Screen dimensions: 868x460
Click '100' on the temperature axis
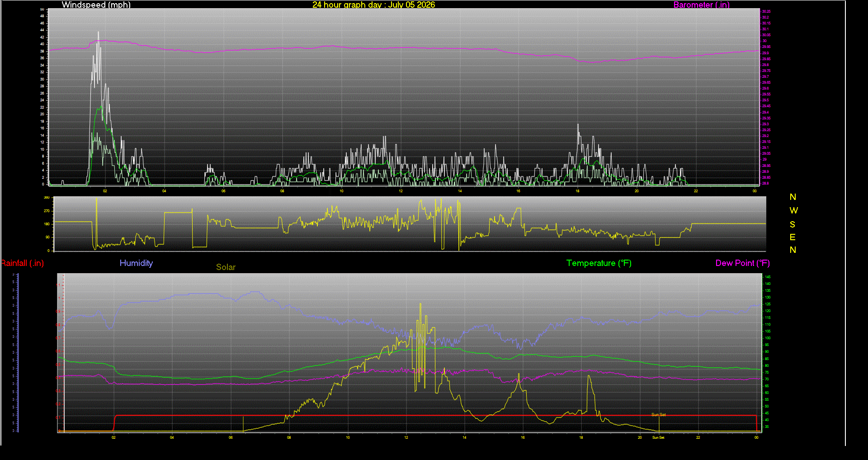click(x=768, y=338)
